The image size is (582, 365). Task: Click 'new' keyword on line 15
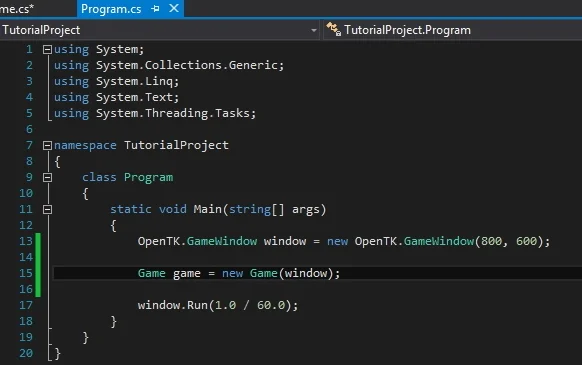point(232,274)
